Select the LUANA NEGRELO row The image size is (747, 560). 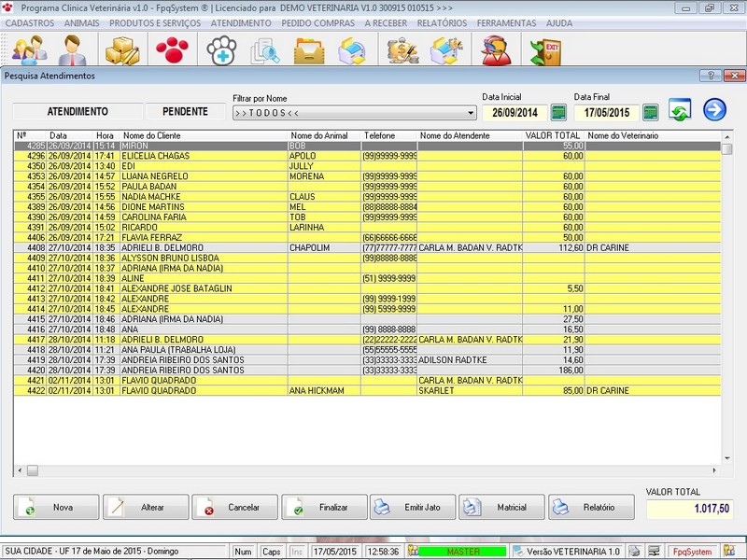[367, 176]
